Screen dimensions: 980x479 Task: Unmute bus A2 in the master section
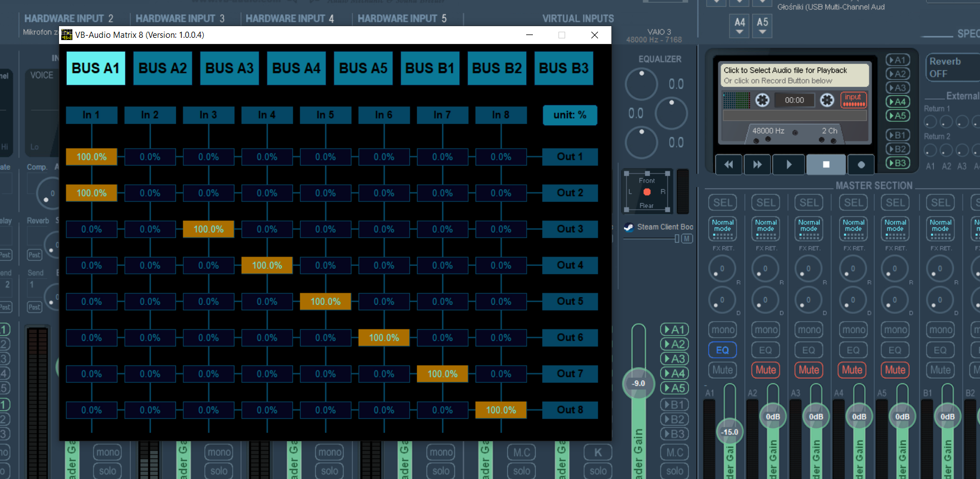(x=766, y=370)
